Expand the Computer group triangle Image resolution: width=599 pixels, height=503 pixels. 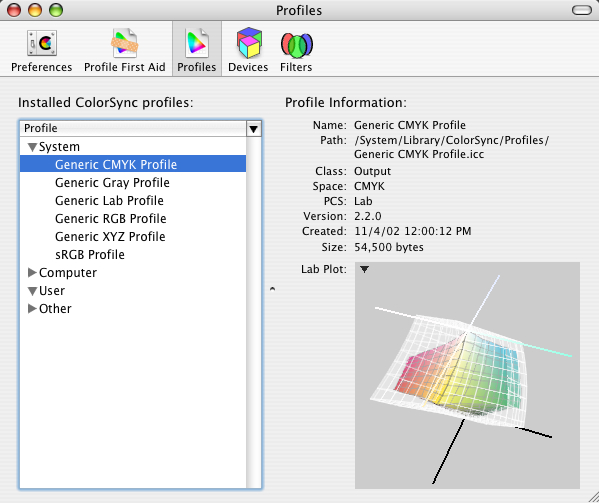click(x=32, y=272)
